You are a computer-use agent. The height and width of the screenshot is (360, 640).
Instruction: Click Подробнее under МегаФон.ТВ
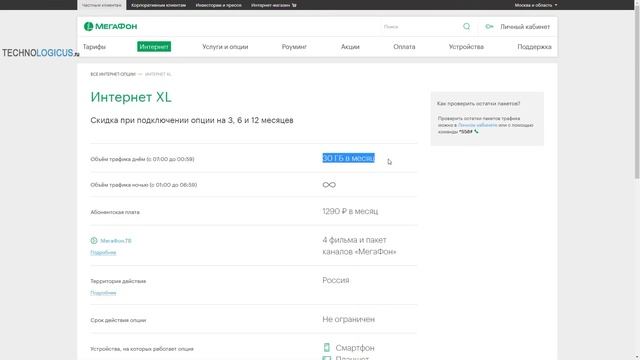pos(103,253)
